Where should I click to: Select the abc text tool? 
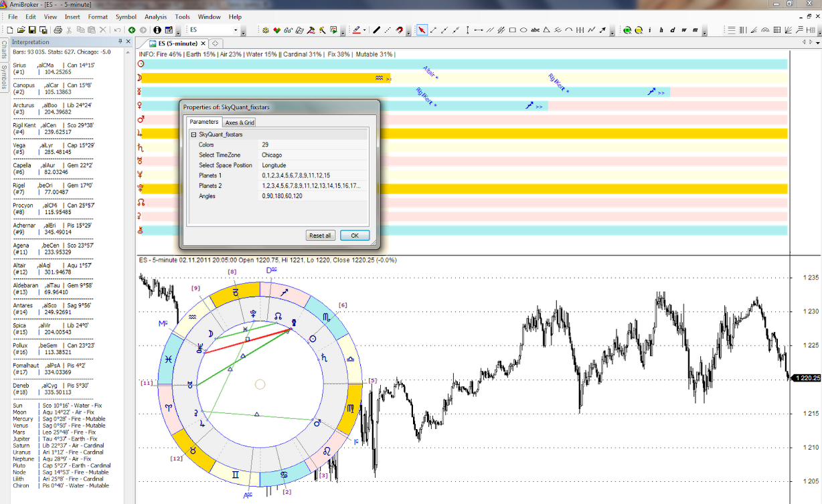[x=535, y=30]
